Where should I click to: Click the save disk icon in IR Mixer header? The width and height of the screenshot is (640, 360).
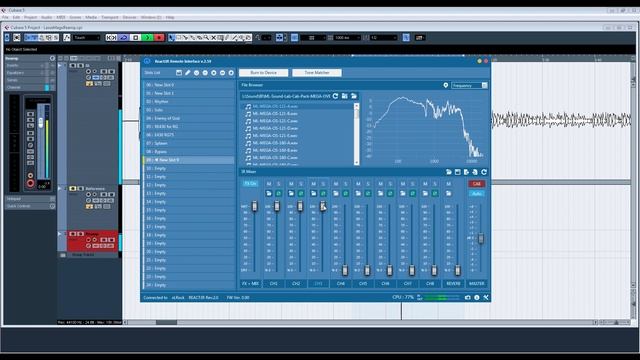[458, 172]
